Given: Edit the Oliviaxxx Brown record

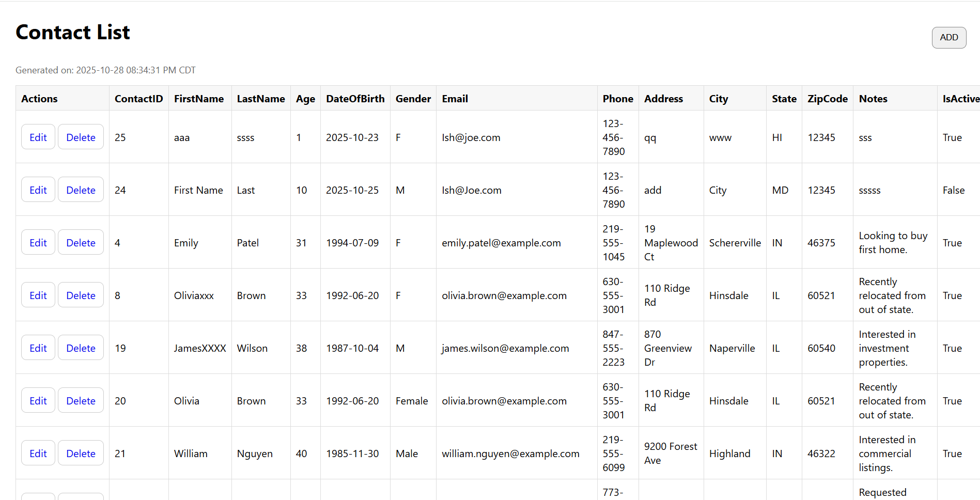Looking at the screenshot, I should [x=38, y=295].
